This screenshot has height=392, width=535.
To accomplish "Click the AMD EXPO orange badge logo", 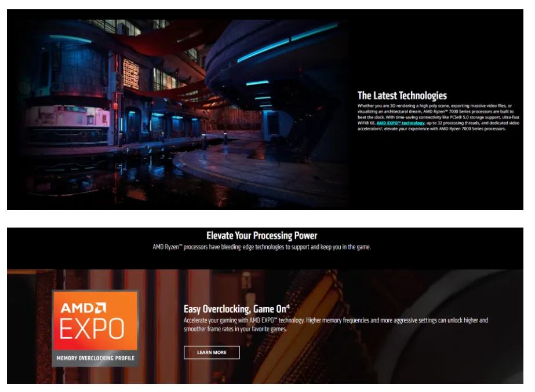I will tap(95, 327).
